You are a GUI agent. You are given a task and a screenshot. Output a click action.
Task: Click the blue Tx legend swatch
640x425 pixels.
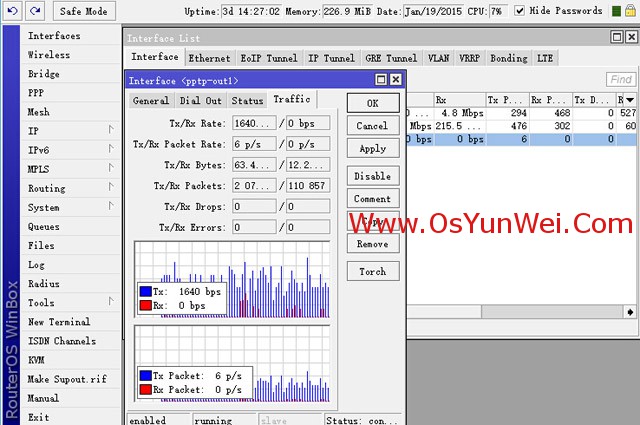tap(145, 291)
